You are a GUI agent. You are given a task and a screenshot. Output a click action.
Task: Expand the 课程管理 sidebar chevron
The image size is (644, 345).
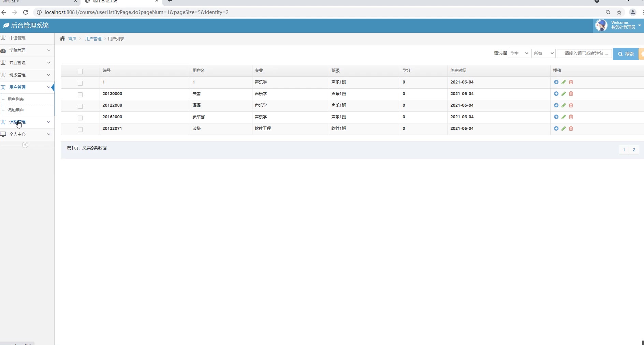[x=48, y=122]
